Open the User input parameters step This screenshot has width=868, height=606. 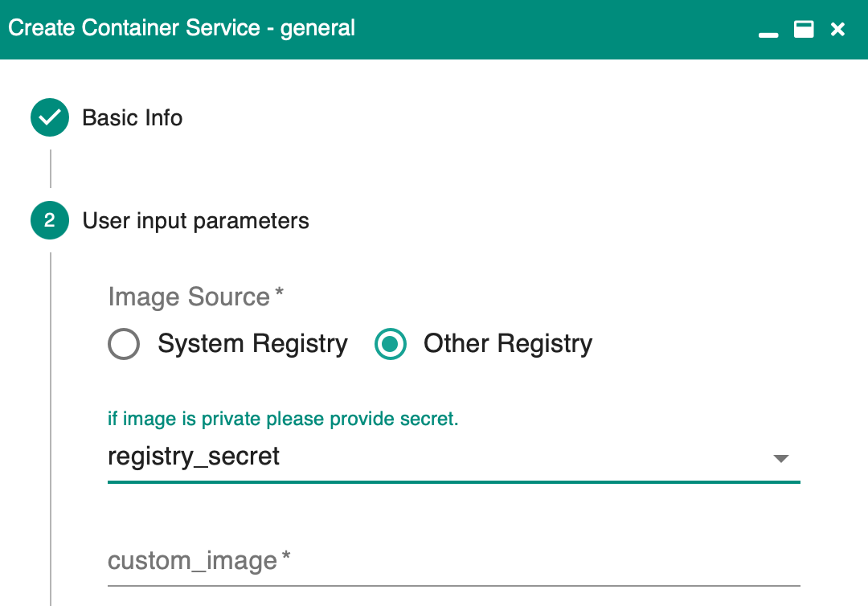coord(195,221)
